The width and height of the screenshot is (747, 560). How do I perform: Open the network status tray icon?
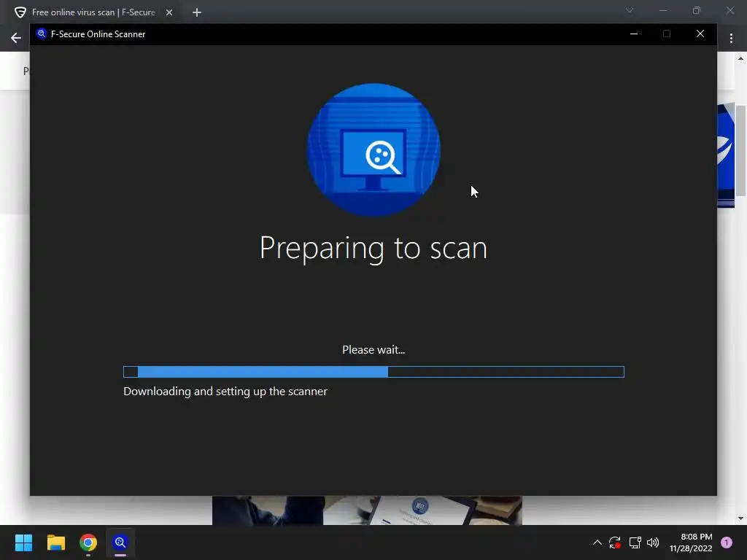coord(635,542)
